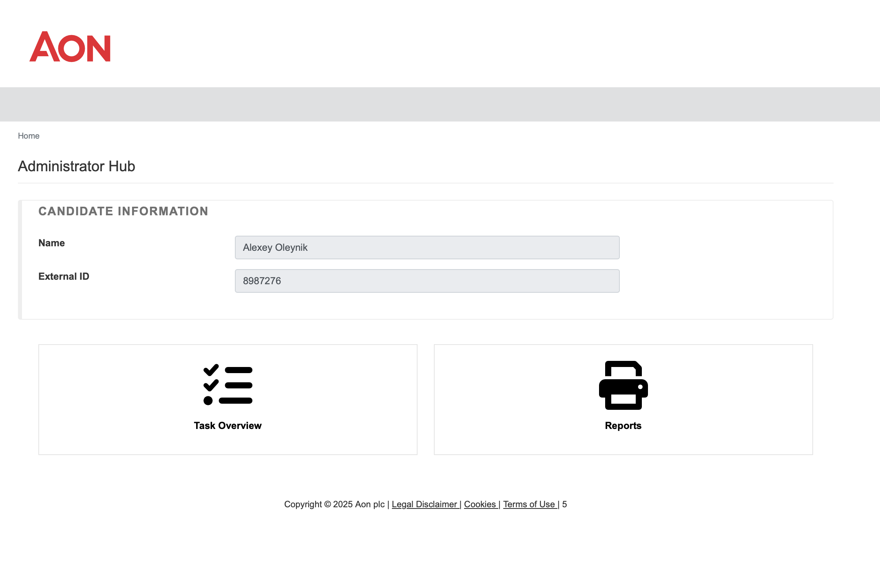Screen dimensions: 880x588
Task: Open the Legal Disclaimer link
Action: click(425, 504)
